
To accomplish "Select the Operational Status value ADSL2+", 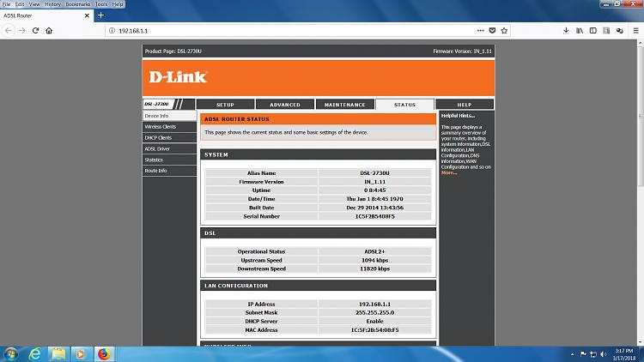I will pos(374,251).
